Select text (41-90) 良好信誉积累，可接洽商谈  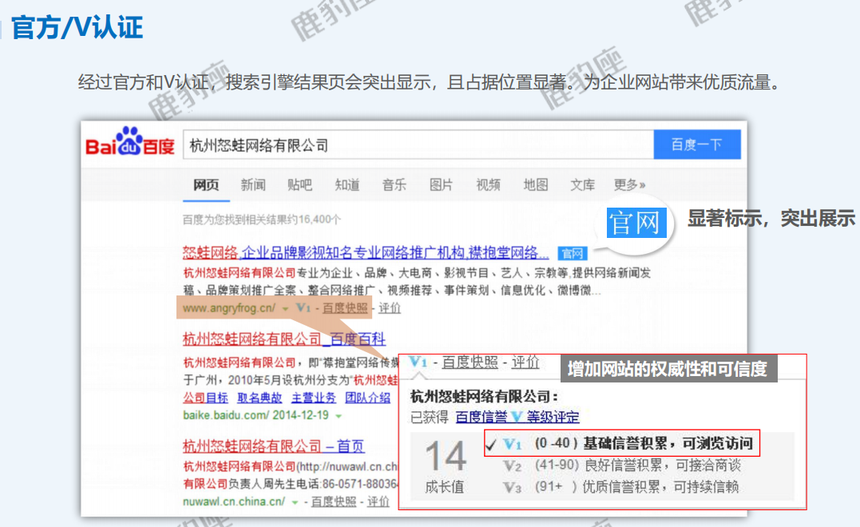point(638,465)
